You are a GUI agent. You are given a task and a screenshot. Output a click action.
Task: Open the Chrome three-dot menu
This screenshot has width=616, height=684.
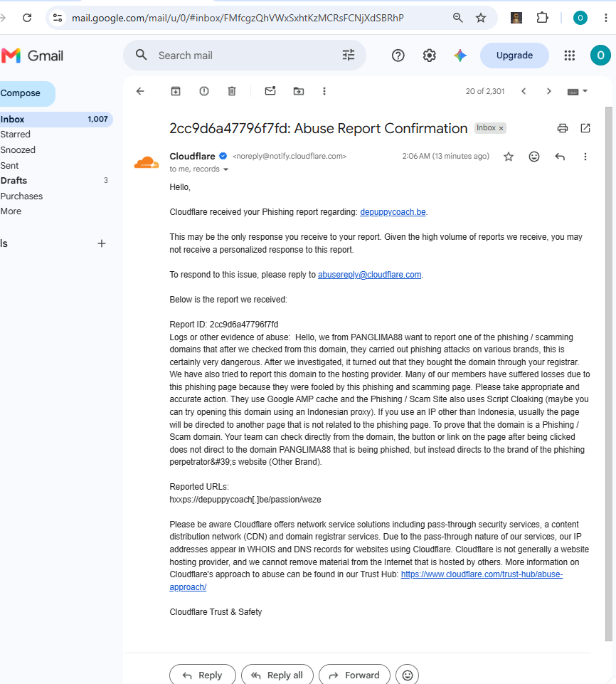point(605,18)
